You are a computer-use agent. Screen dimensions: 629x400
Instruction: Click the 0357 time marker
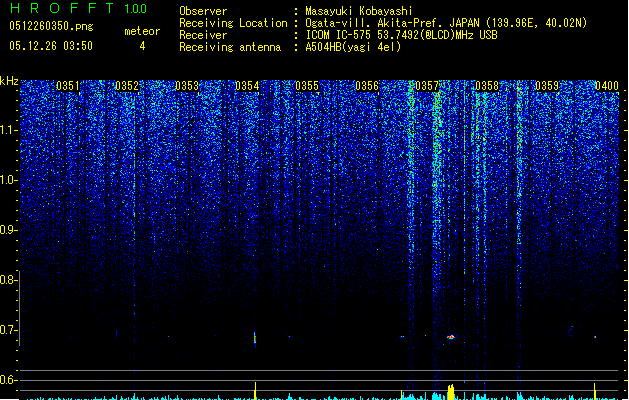(427, 86)
